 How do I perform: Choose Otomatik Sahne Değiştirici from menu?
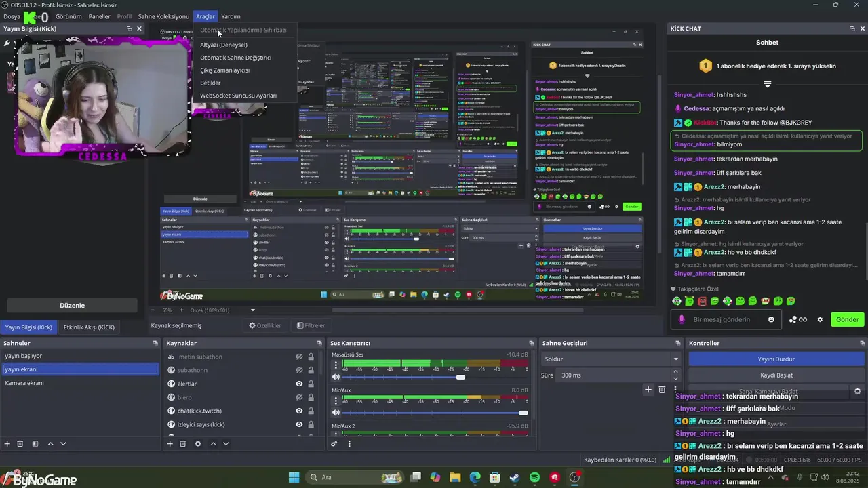[x=235, y=58]
